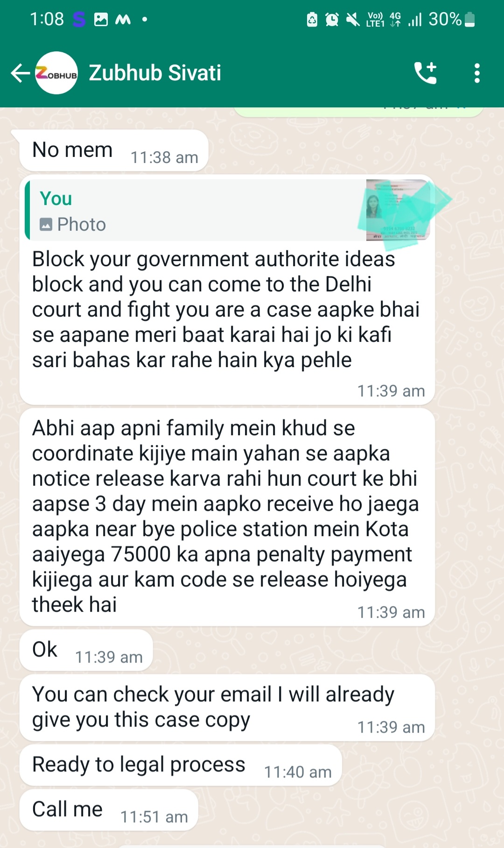The width and height of the screenshot is (504, 848).
Task: Tap the image notification icon in status bar
Action: tap(101, 19)
